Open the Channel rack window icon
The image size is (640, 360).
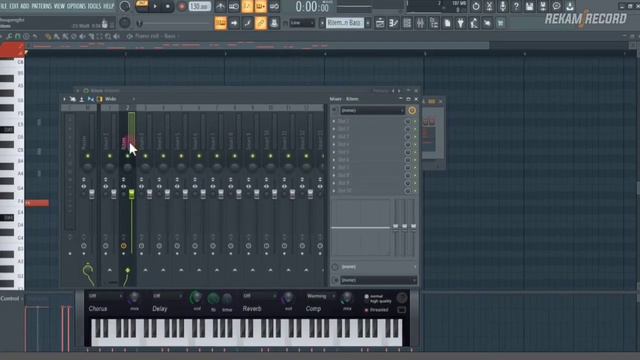[407, 23]
